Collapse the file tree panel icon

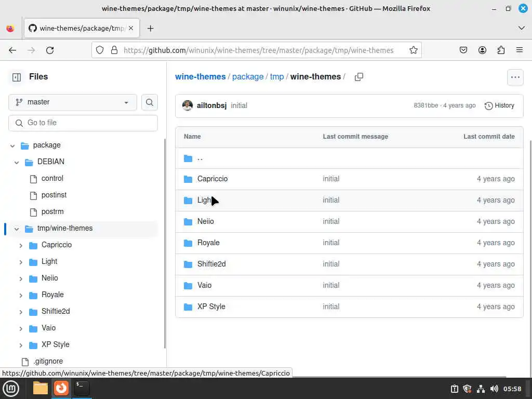16,77
